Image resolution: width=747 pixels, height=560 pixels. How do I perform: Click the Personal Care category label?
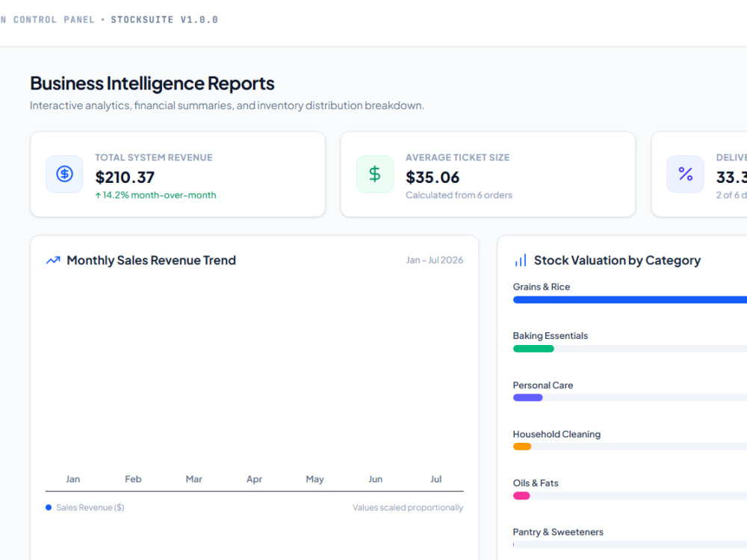point(542,385)
